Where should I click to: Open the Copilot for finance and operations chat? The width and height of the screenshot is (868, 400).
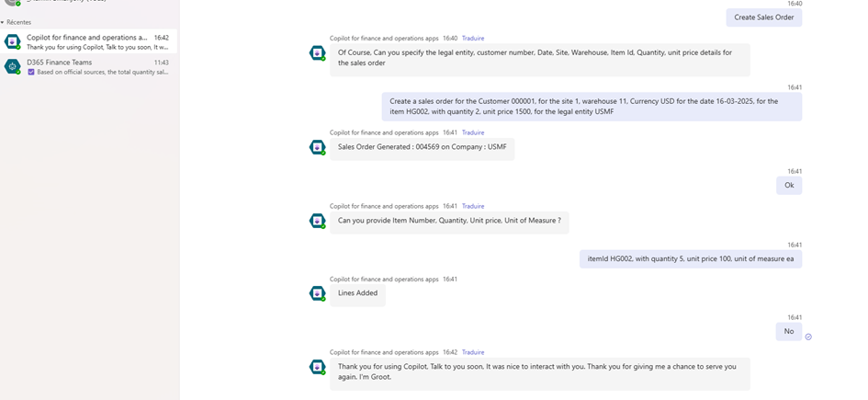pyautogui.click(x=87, y=42)
